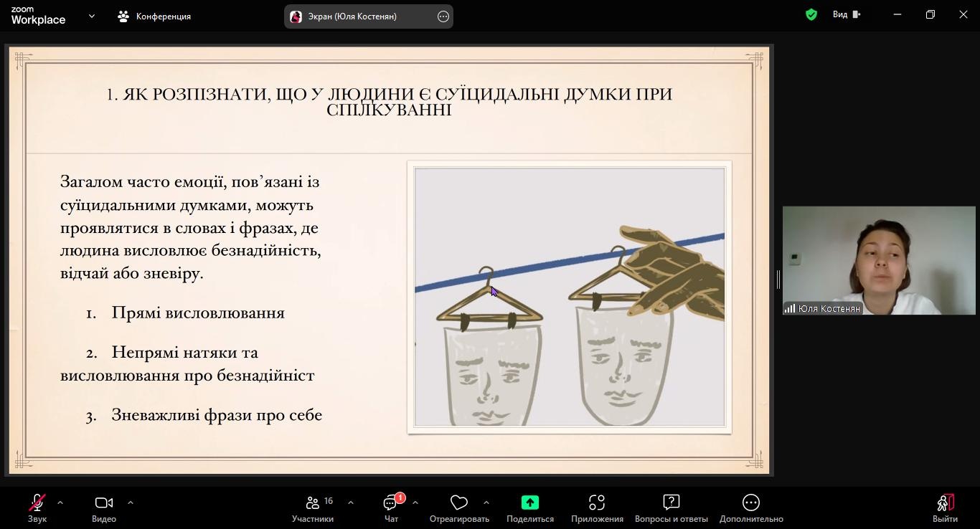Image resolution: width=980 pixels, height=529 pixels.
Task: Switch to the Конференция tab
Action: tap(154, 16)
